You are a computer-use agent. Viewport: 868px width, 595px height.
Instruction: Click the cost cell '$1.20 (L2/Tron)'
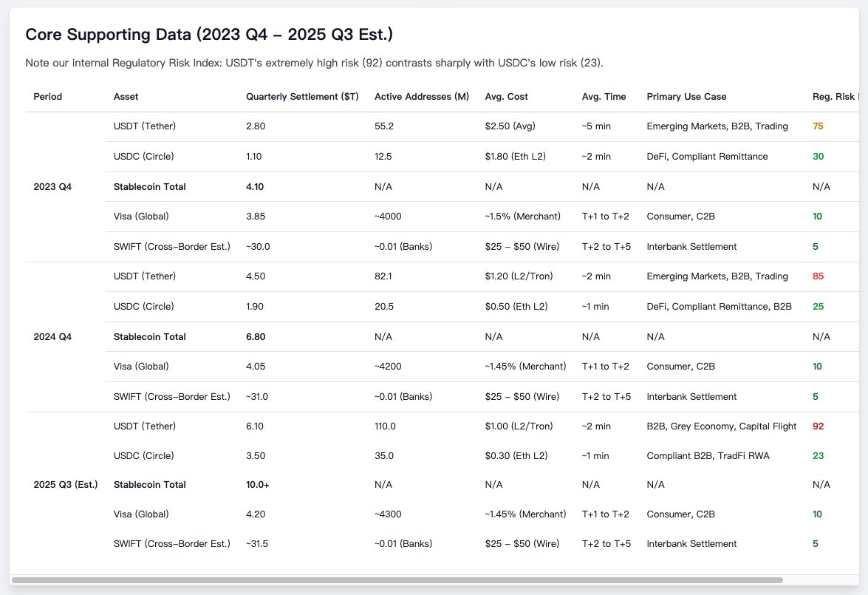519,276
